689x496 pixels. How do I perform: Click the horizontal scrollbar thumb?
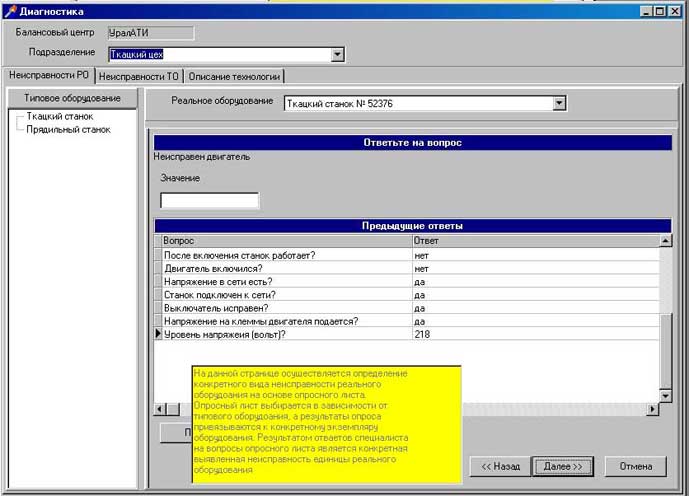173,409
